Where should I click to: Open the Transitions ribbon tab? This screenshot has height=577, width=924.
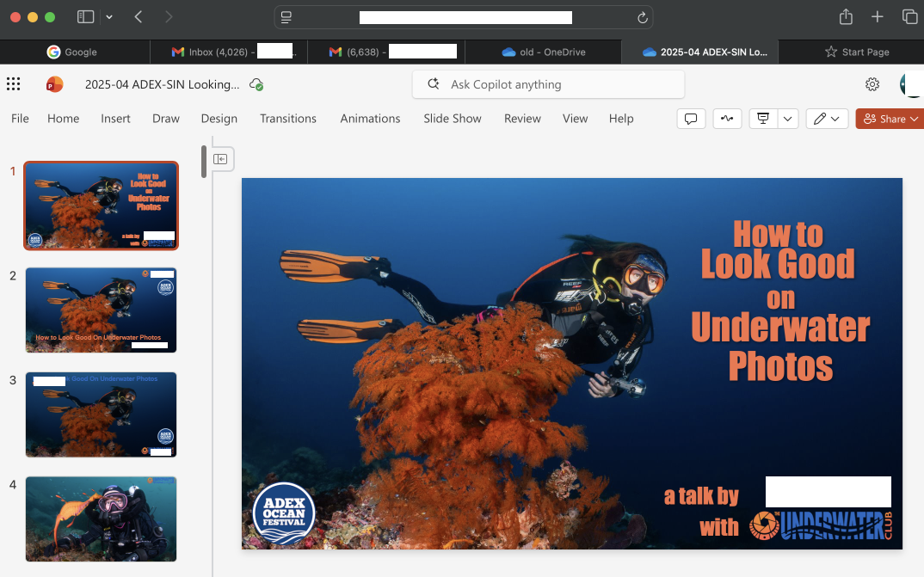coord(288,119)
